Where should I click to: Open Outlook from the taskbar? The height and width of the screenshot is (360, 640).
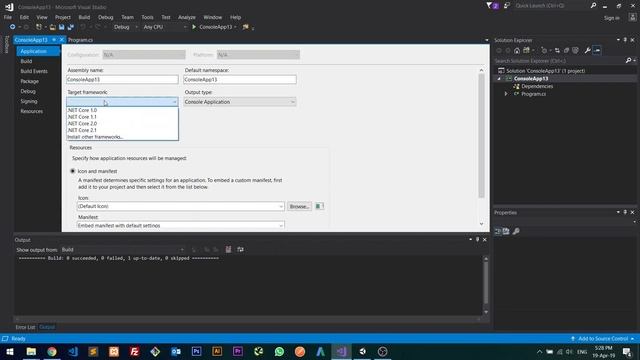(176, 351)
